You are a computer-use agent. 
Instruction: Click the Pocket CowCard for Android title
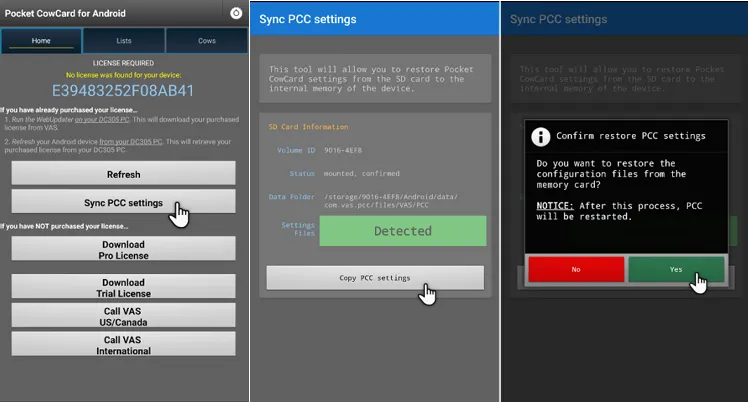[x=65, y=13]
